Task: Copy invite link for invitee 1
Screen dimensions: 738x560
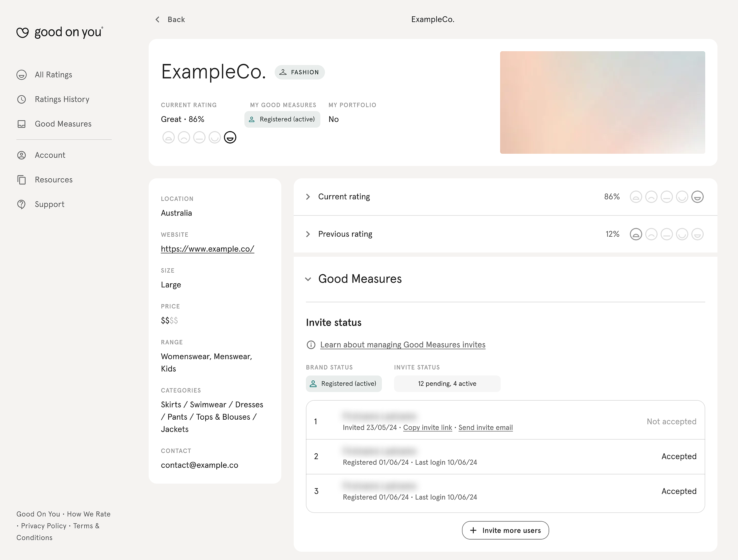Action: click(428, 428)
